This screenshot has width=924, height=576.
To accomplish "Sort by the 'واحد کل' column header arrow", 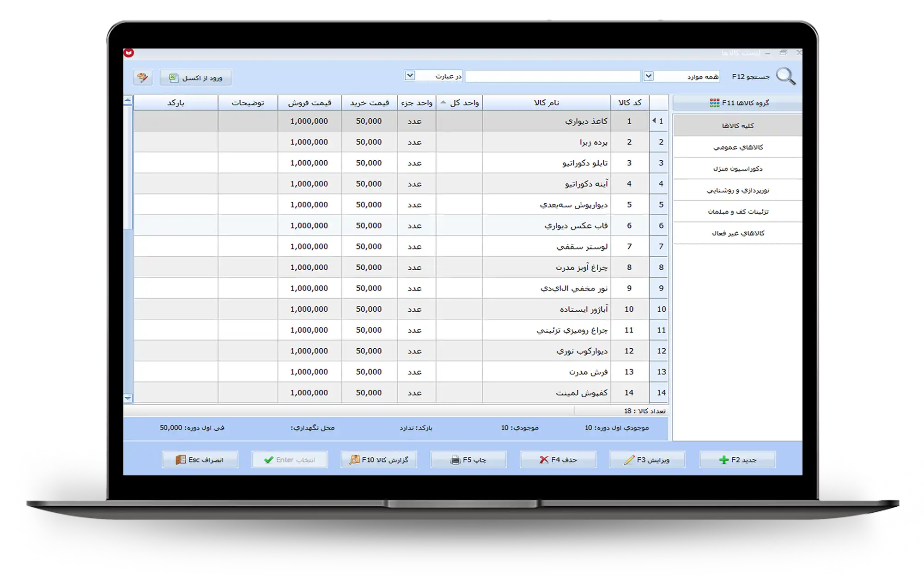I will point(443,103).
